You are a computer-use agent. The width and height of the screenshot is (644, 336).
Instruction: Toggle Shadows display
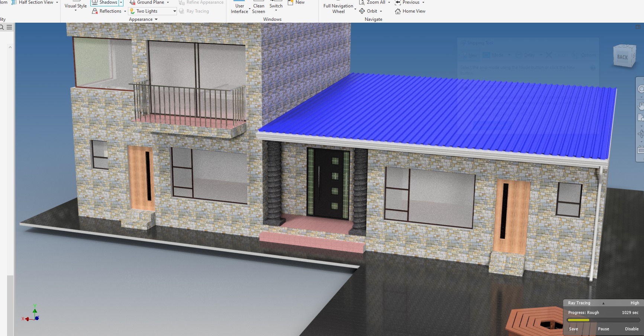pos(104,2)
